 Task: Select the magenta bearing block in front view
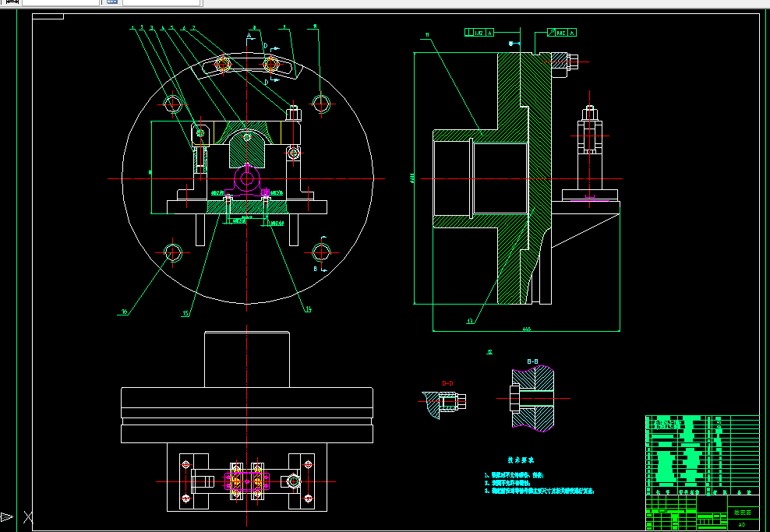(x=246, y=180)
